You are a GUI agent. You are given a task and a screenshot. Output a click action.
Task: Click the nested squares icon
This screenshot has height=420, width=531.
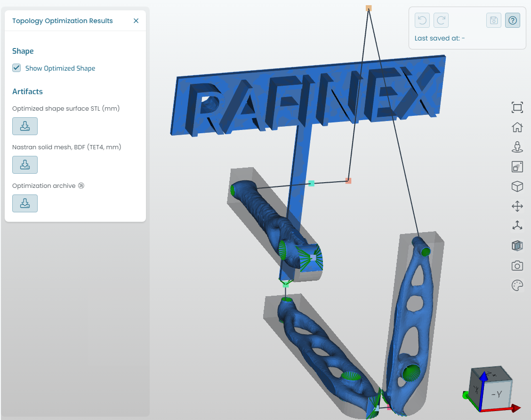(517, 167)
